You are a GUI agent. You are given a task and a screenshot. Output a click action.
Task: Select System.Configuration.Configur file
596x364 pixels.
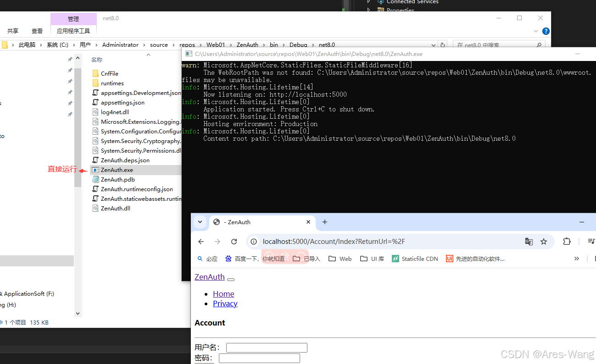(136, 131)
